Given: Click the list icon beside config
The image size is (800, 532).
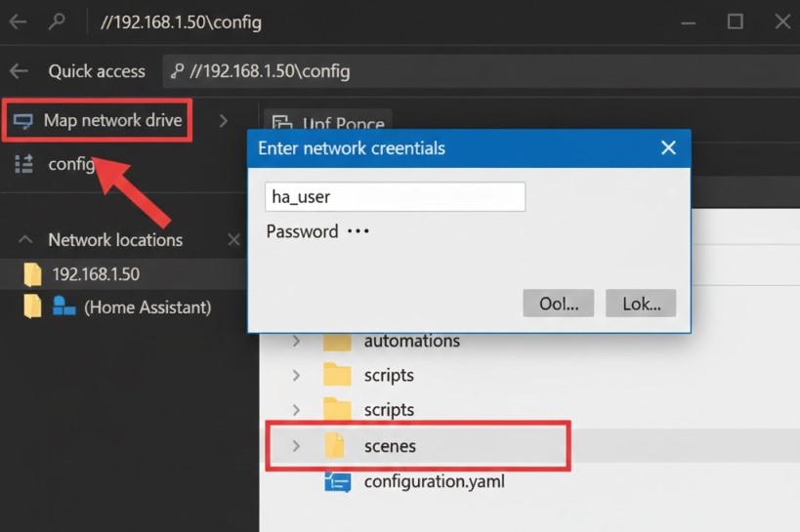Looking at the screenshot, I should point(23,164).
